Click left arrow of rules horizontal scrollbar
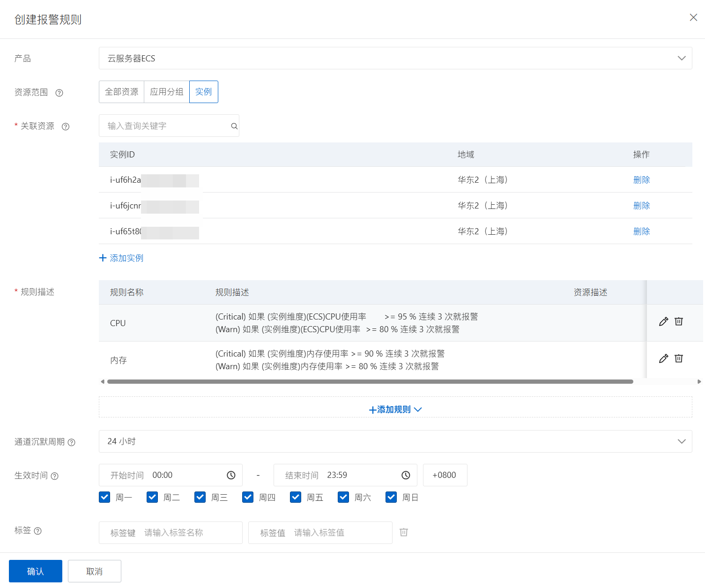705x588 pixels. click(103, 381)
